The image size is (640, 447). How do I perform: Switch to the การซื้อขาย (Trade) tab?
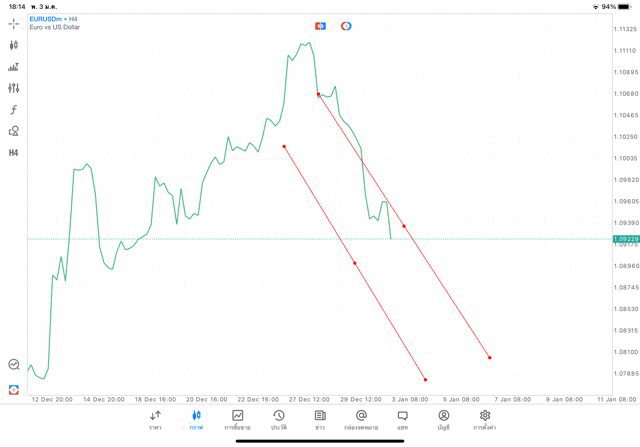[237, 420]
